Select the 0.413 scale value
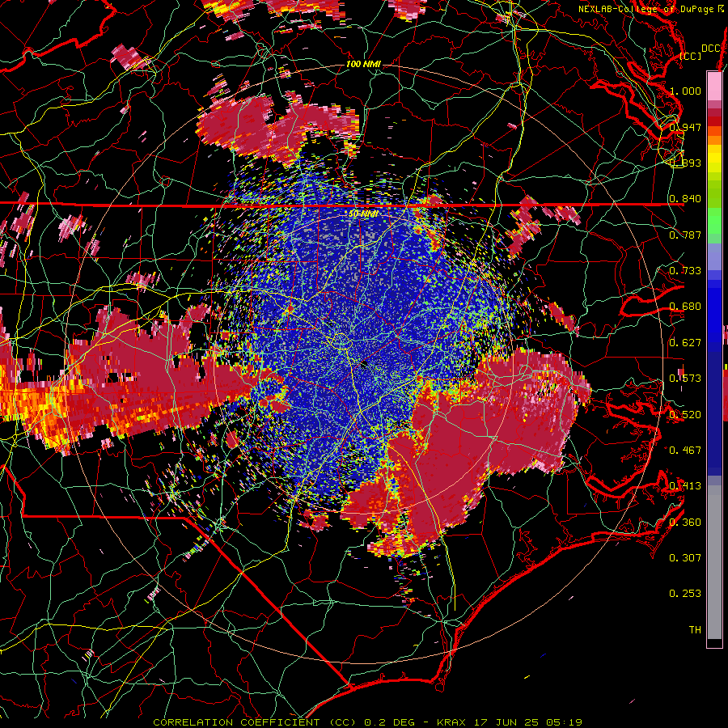 pos(685,485)
